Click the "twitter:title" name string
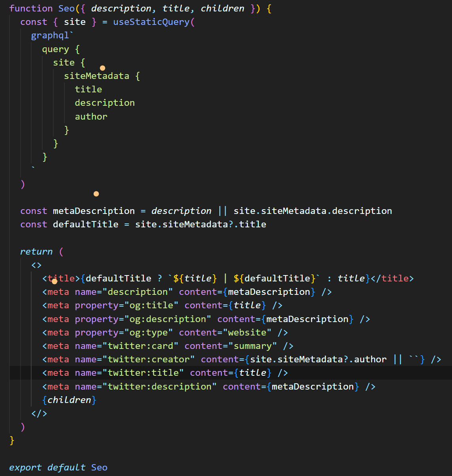This screenshot has width=452, height=476. tap(143, 373)
